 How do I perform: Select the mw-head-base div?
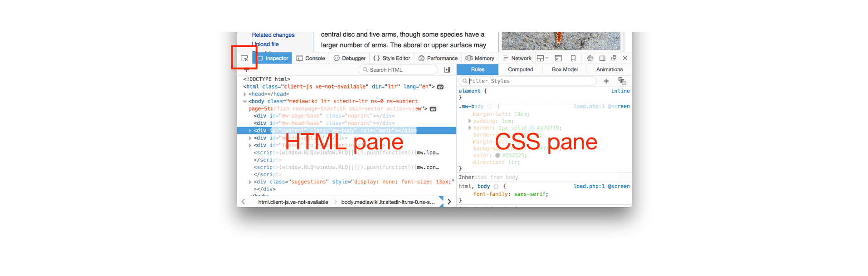pos(324,123)
